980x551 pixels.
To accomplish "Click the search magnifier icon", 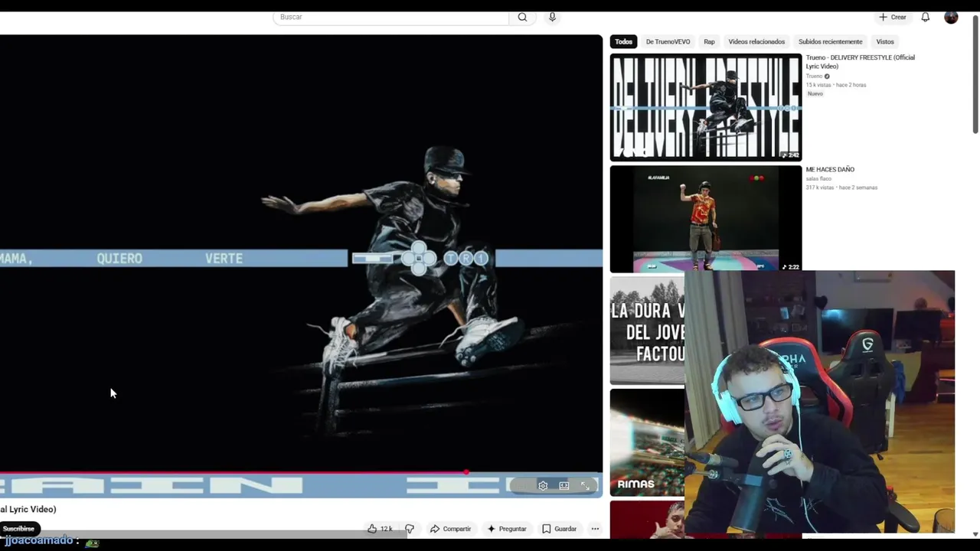I will (522, 17).
